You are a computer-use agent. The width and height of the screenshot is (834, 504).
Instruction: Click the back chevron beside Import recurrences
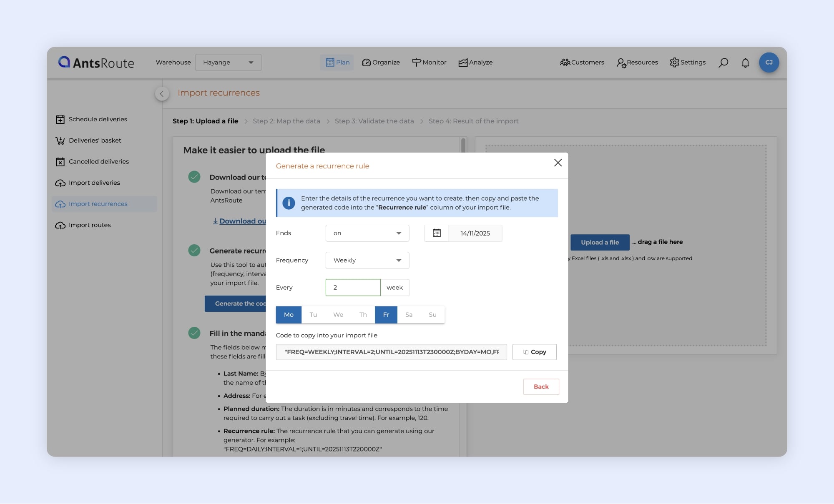[x=162, y=93]
